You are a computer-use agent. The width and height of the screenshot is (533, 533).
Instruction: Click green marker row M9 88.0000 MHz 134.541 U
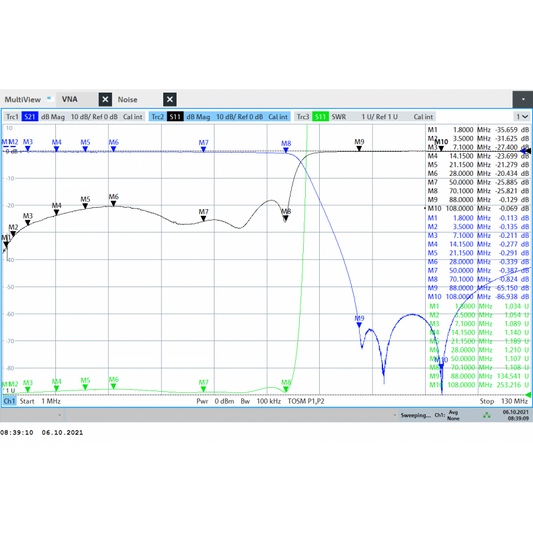pos(478,376)
